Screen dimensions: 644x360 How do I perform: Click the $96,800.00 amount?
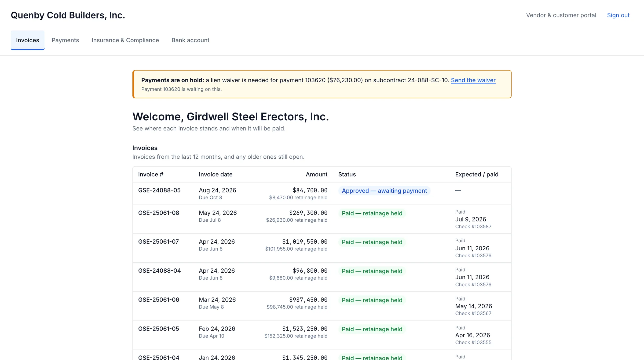click(310, 271)
